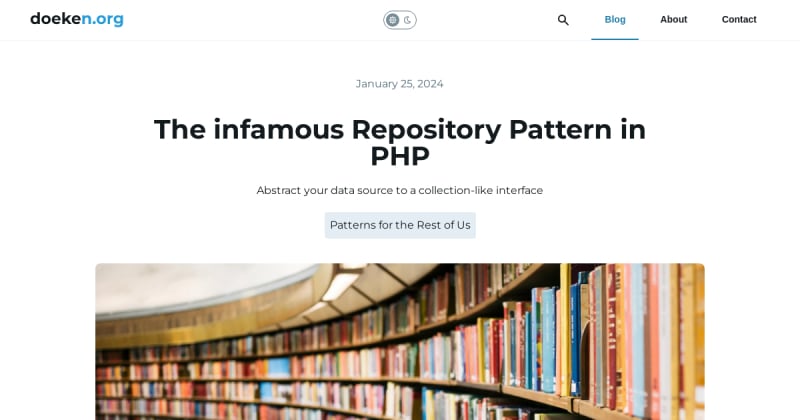The height and width of the screenshot is (420, 800).
Task: Click the doeken.org site logo
Action: pyautogui.click(x=77, y=19)
